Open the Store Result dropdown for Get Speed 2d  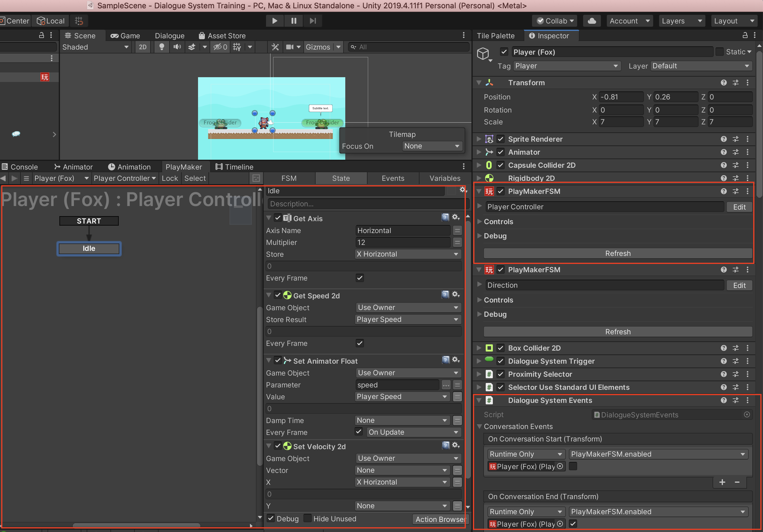coord(406,319)
